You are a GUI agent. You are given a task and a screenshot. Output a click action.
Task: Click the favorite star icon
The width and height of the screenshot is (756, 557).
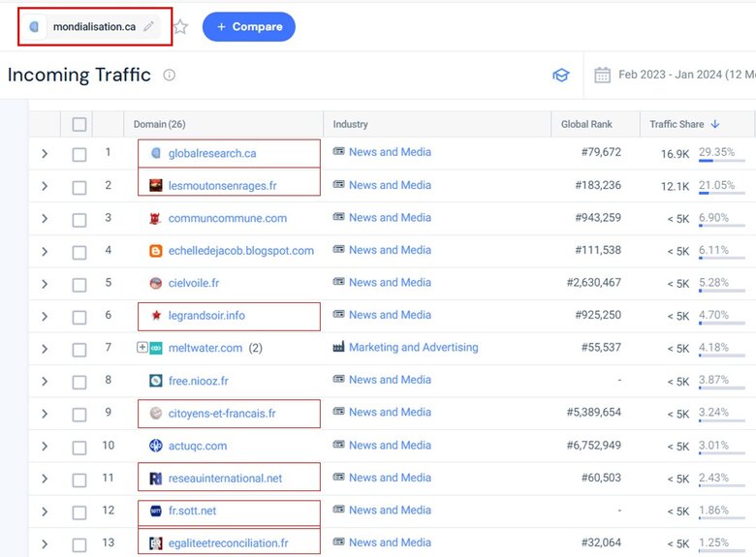click(x=180, y=26)
